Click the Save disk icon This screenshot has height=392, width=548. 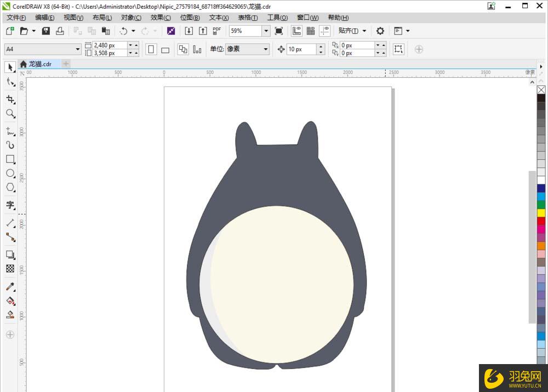[x=46, y=31]
